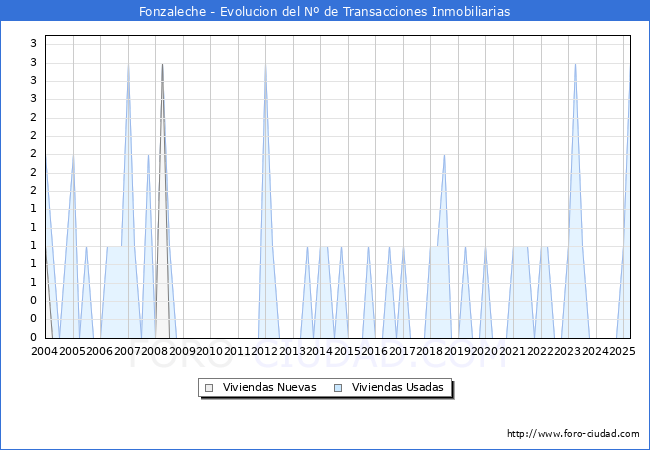Click the 2014 x-axis label

pyautogui.click(x=320, y=351)
